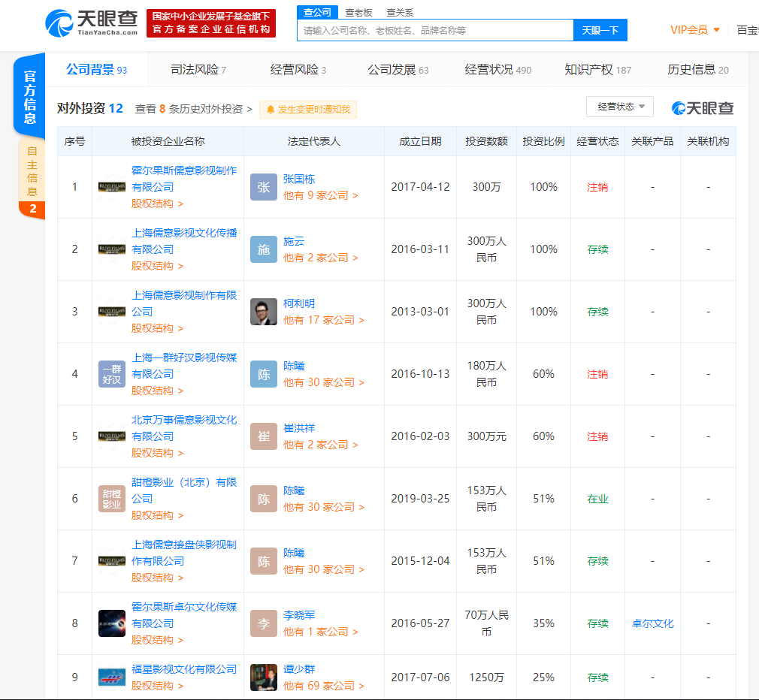759x700 pixels.
Task: Click the 投资比例 column header
Action: pos(543,141)
